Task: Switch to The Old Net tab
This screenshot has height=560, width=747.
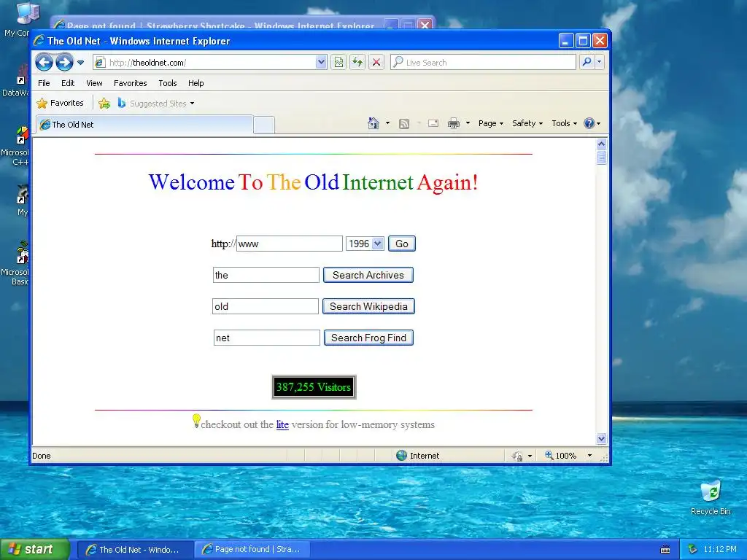Action: (x=144, y=125)
